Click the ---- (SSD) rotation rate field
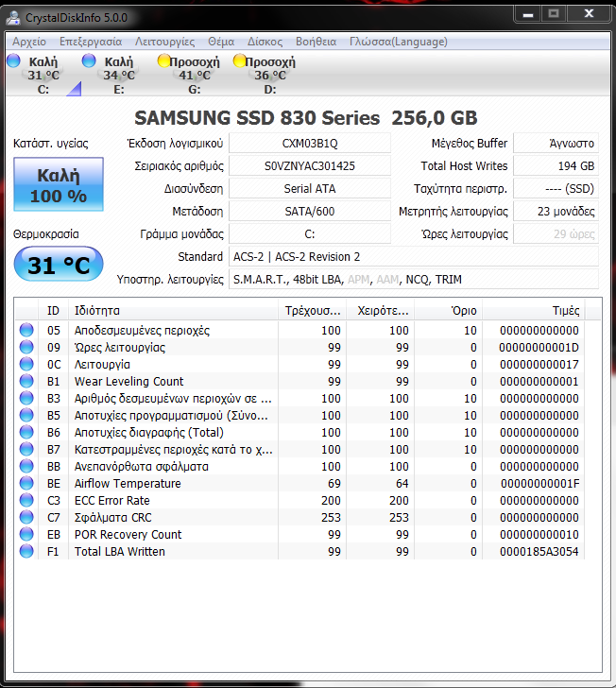 point(556,189)
